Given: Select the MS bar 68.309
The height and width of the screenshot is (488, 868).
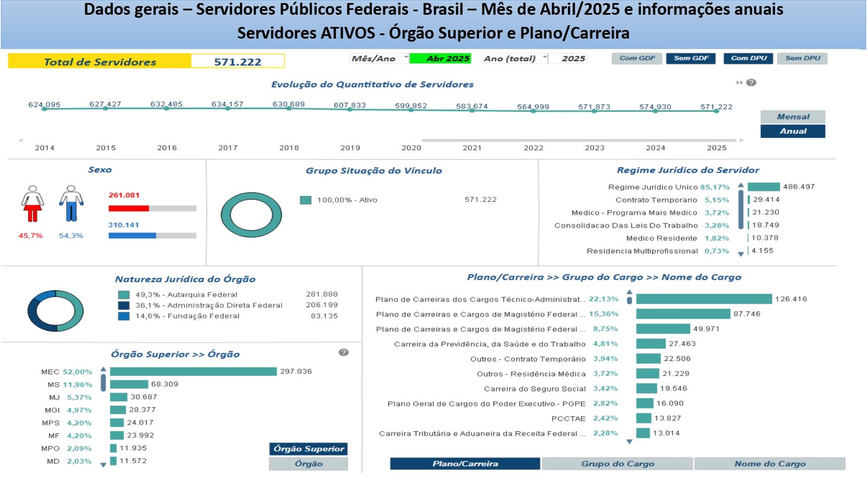Looking at the screenshot, I should [x=129, y=384].
